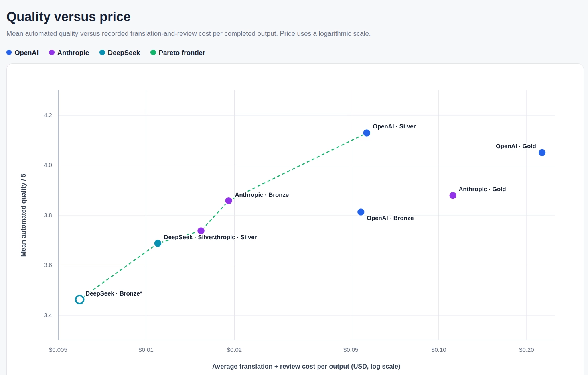Click the 'OpenAI · Silver' point label

coord(394,126)
